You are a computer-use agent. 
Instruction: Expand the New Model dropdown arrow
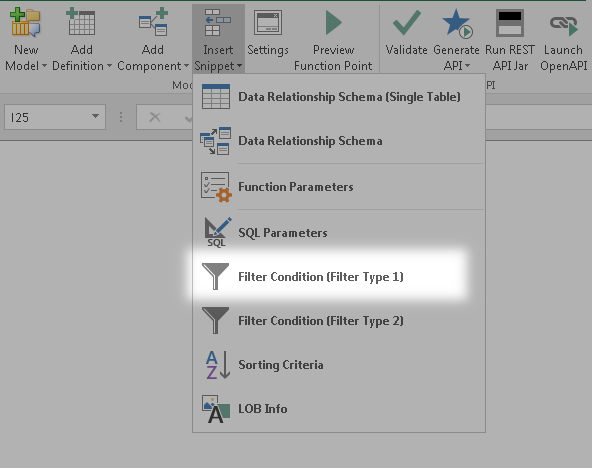click(44, 66)
